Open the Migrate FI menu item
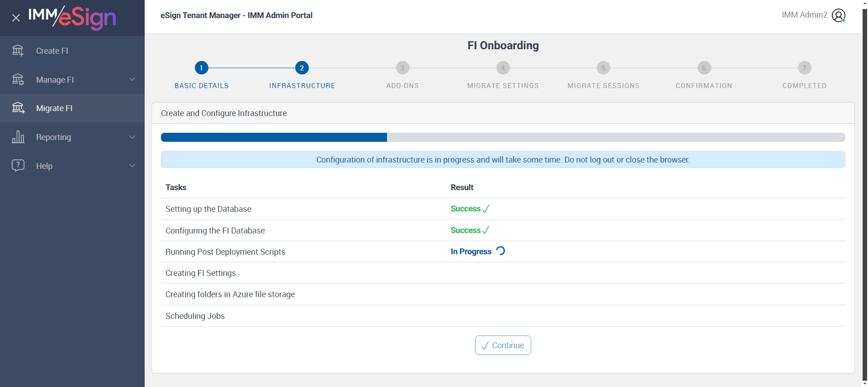 click(54, 108)
